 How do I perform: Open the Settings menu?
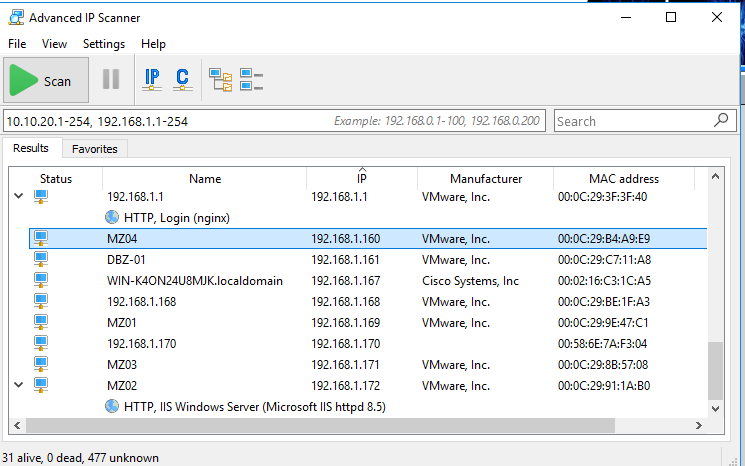point(104,44)
